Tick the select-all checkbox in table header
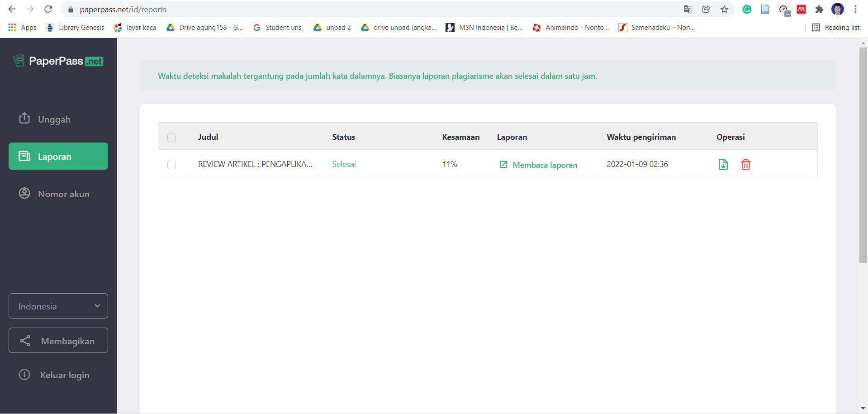 pyautogui.click(x=171, y=138)
